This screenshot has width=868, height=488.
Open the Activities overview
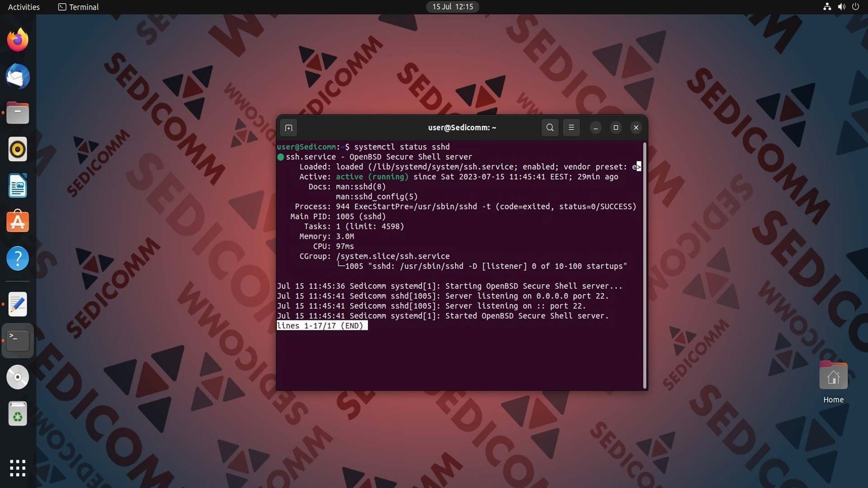coord(24,7)
